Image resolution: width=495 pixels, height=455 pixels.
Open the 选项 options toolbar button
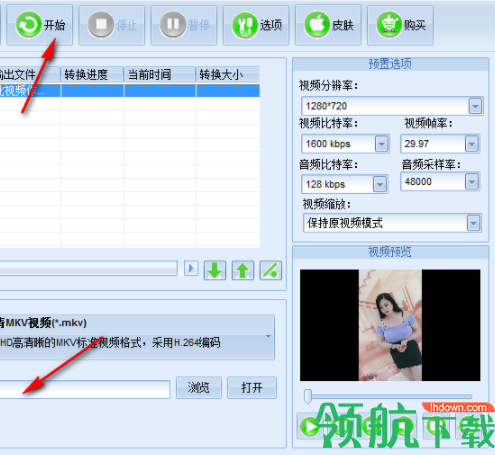256,25
